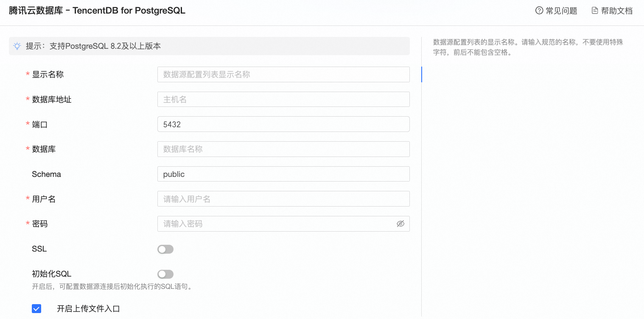Viewport: 644px width, 319px height.
Task: Open the 常见问题 link
Action: (x=561, y=11)
